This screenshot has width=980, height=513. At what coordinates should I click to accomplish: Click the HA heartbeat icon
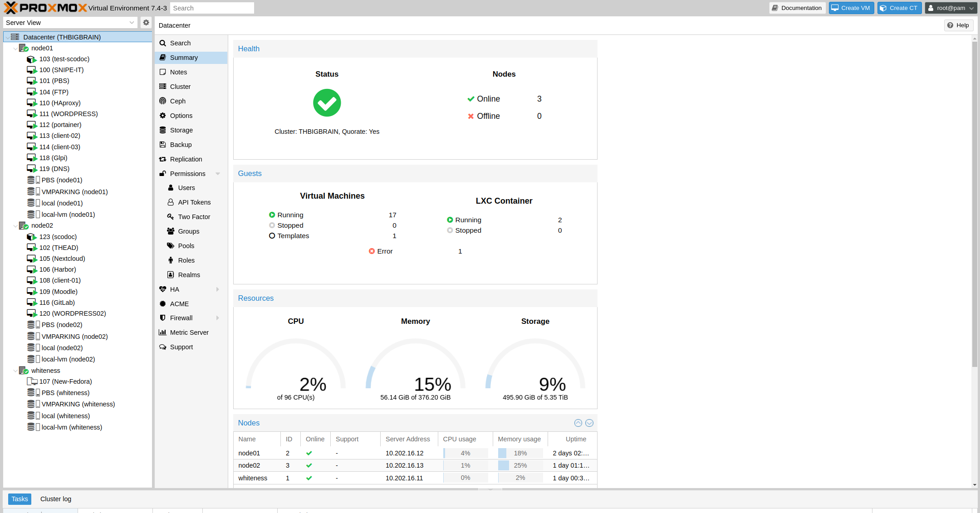coord(162,289)
